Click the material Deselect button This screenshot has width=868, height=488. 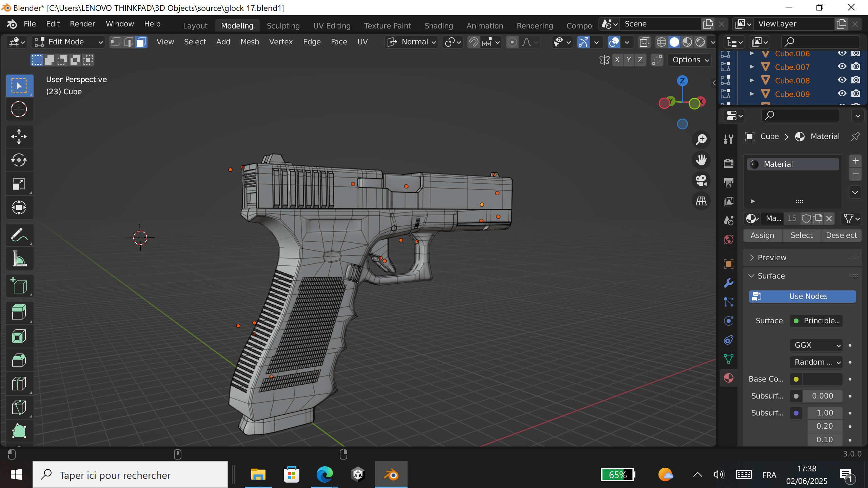[x=841, y=235]
